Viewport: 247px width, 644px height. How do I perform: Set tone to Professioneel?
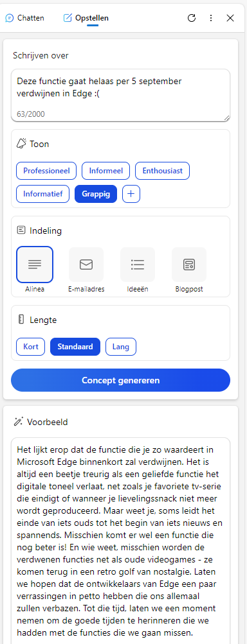(46, 171)
